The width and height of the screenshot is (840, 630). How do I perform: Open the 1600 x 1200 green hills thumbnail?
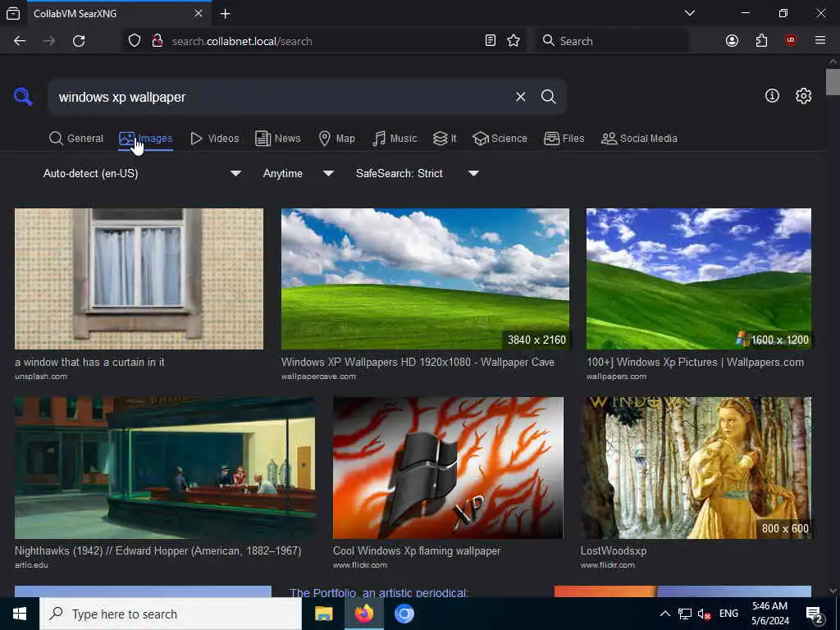699,279
